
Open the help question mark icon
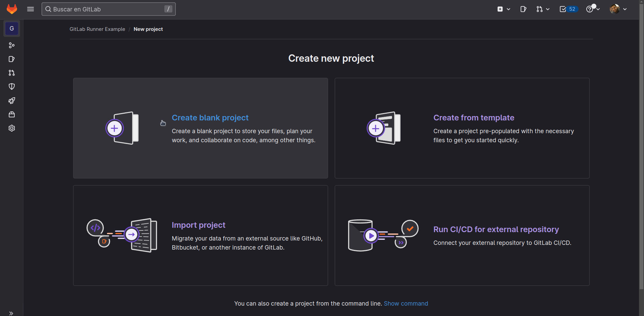click(590, 9)
